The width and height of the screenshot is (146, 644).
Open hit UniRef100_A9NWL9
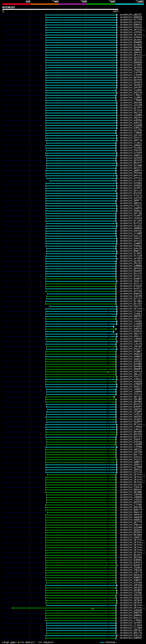click(131, 50)
